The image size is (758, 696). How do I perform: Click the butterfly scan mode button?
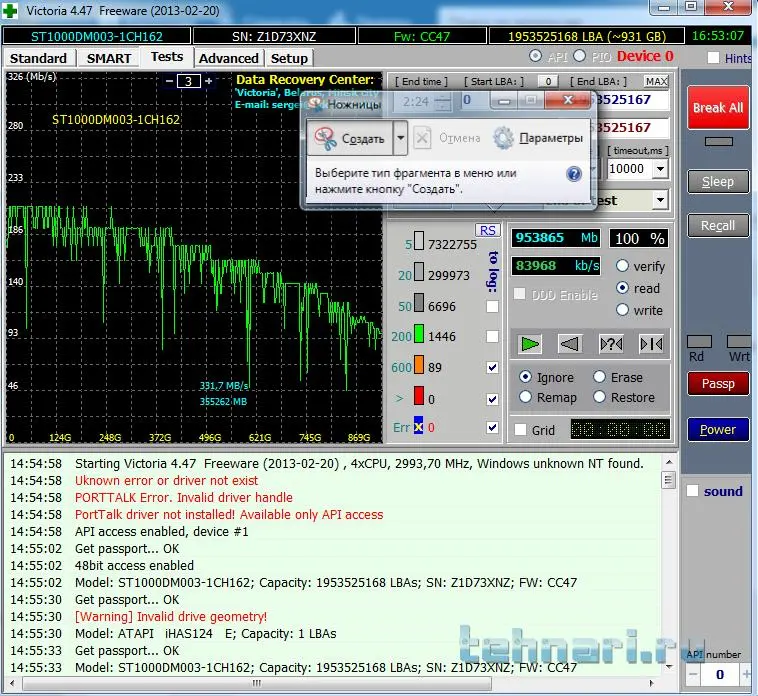tap(650, 344)
